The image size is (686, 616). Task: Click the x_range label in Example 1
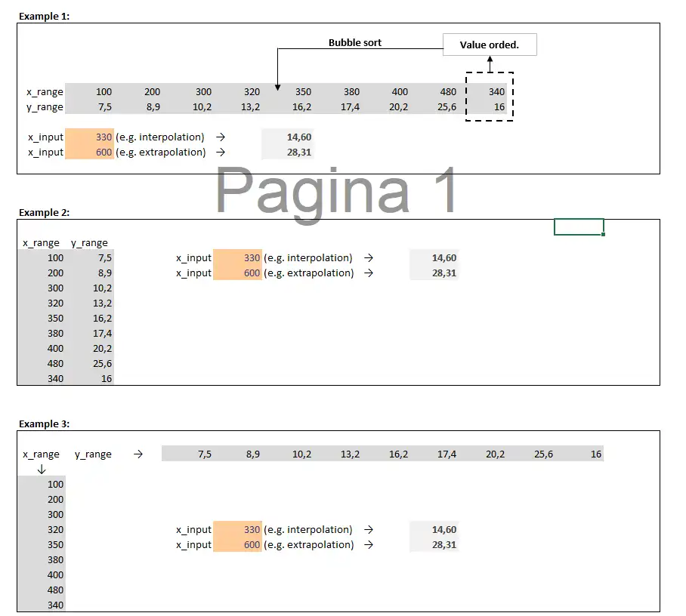pos(45,92)
